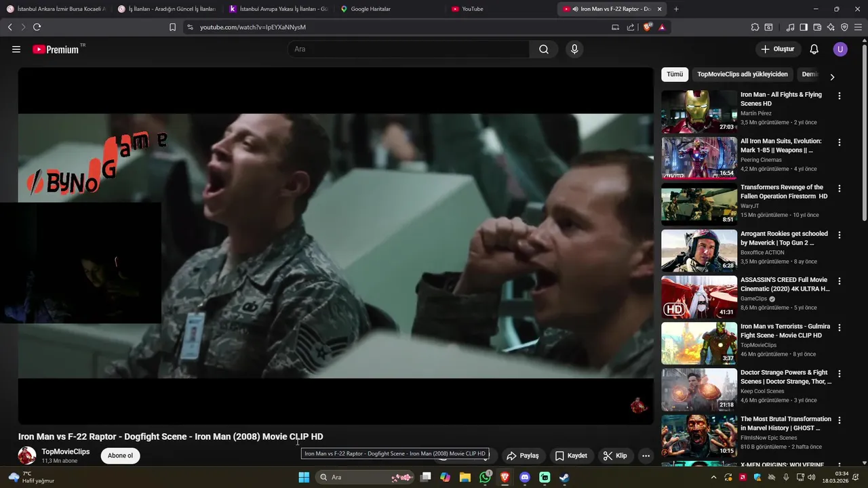The height and width of the screenshot is (488, 868).
Task: Open the Windows Start button
Action: (x=304, y=477)
